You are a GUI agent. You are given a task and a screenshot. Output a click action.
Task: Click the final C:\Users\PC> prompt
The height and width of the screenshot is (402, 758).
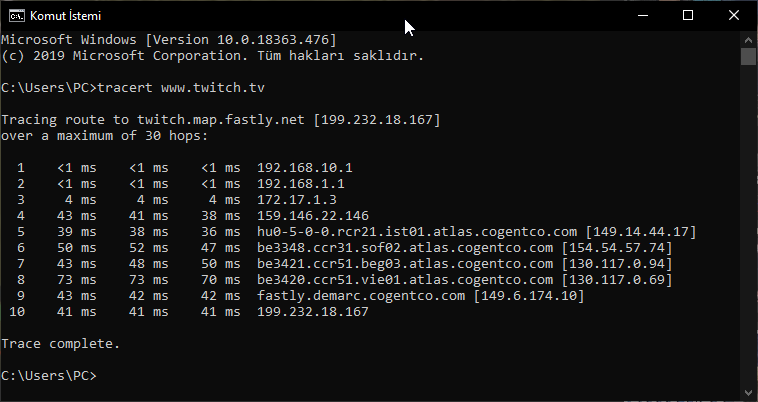49,375
